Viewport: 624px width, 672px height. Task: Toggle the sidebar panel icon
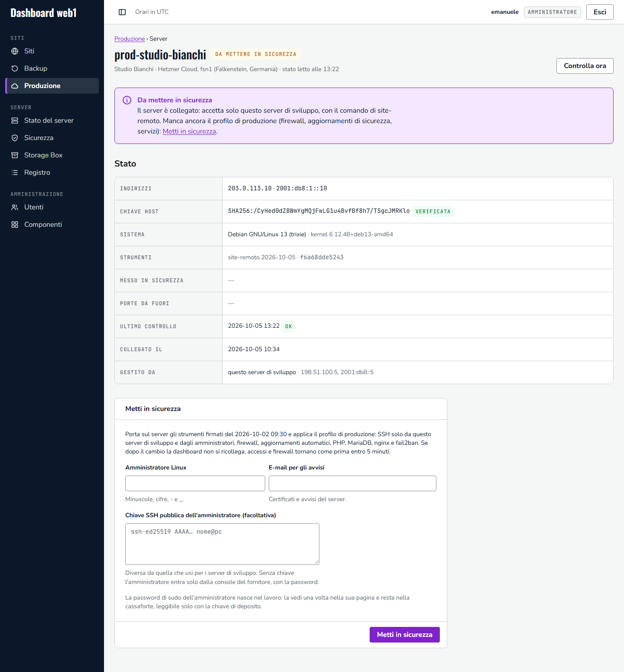click(122, 12)
